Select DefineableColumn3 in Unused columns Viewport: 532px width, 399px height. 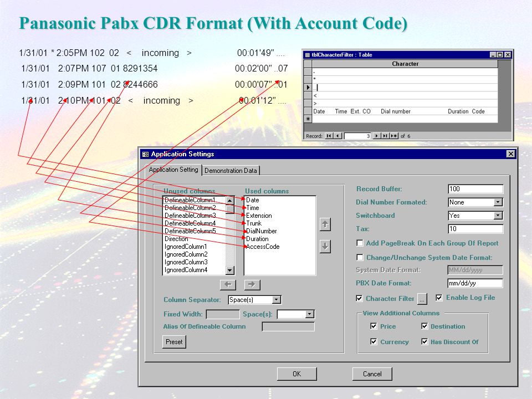194,216
